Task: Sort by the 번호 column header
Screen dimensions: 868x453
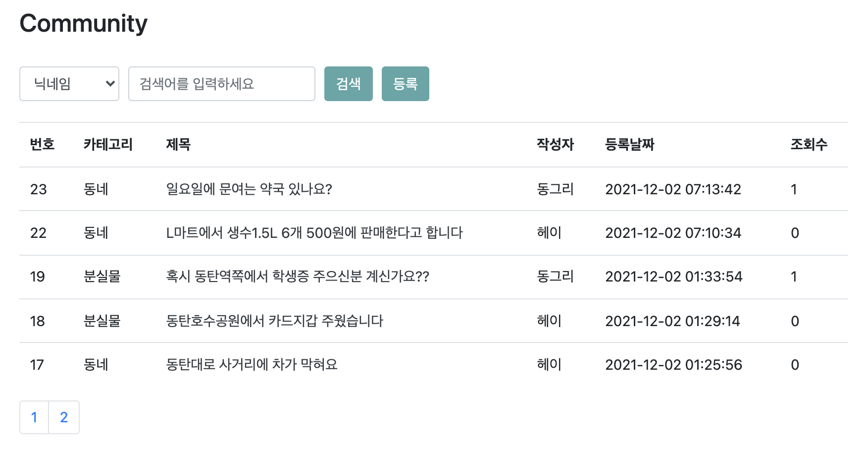Action: click(x=43, y=144)
